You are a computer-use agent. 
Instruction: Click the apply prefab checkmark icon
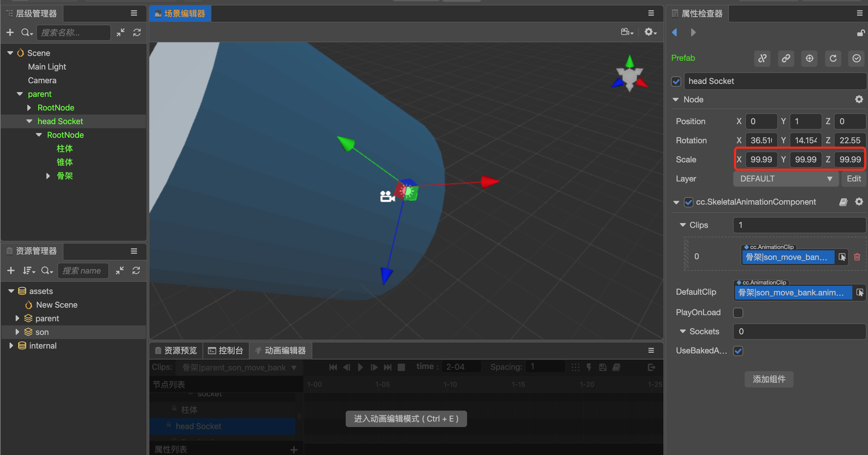(856, 58)
